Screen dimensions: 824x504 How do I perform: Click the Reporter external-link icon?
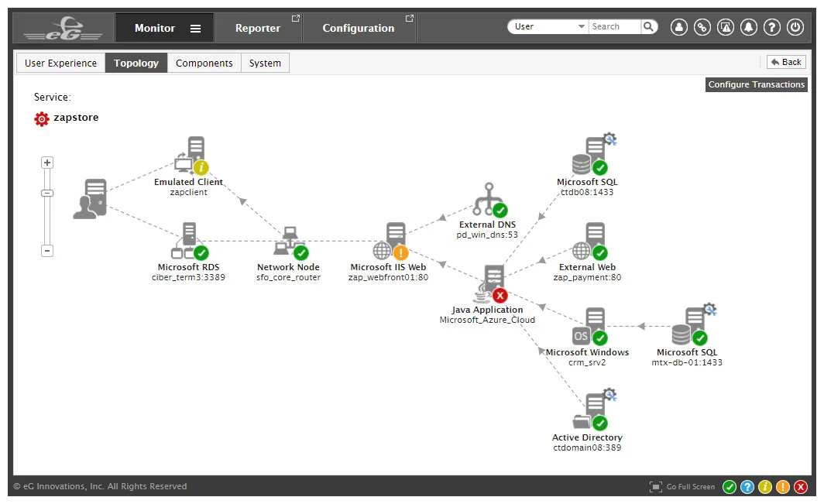[x=295, y=19]
